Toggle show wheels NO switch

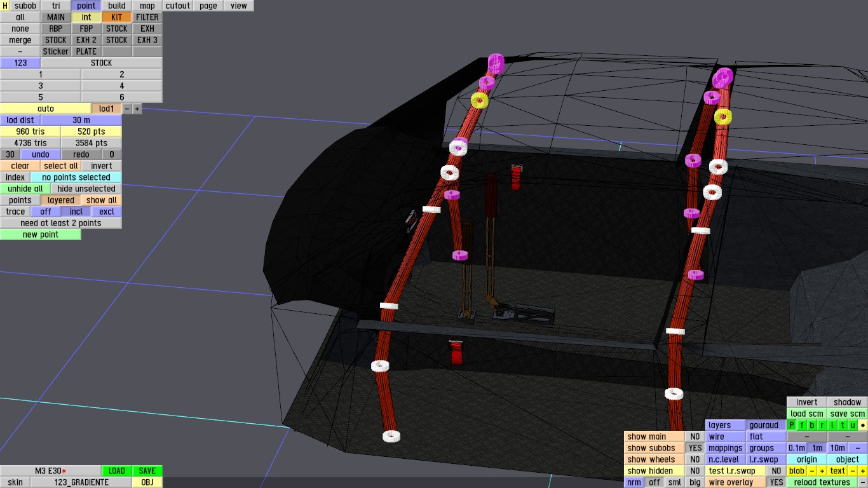point(695,459)
